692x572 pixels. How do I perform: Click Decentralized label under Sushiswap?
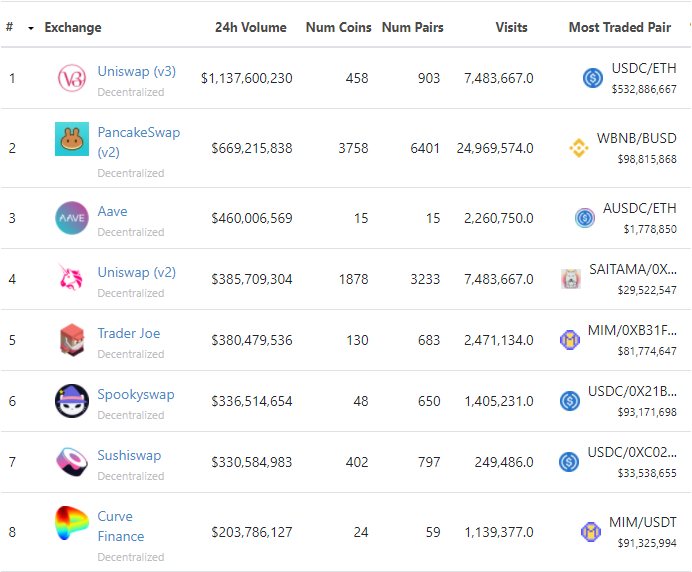(131, 476)
